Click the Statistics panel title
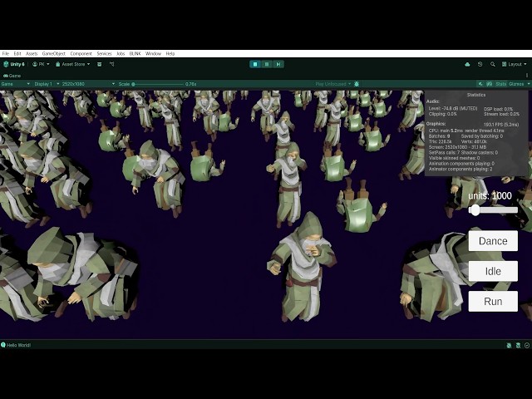532x399 pixels. coord(476,95)
